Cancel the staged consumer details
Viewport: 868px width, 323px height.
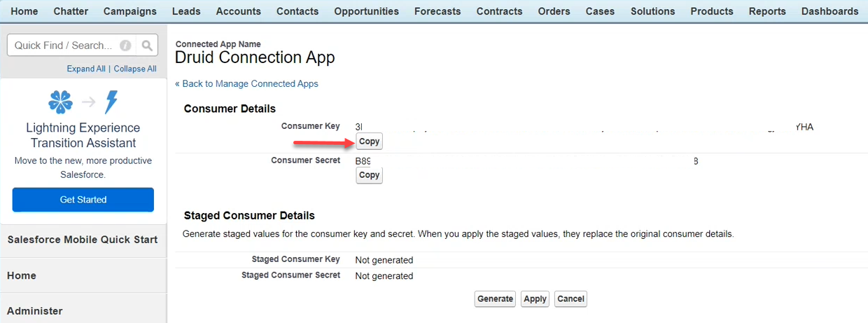[570, 298]
